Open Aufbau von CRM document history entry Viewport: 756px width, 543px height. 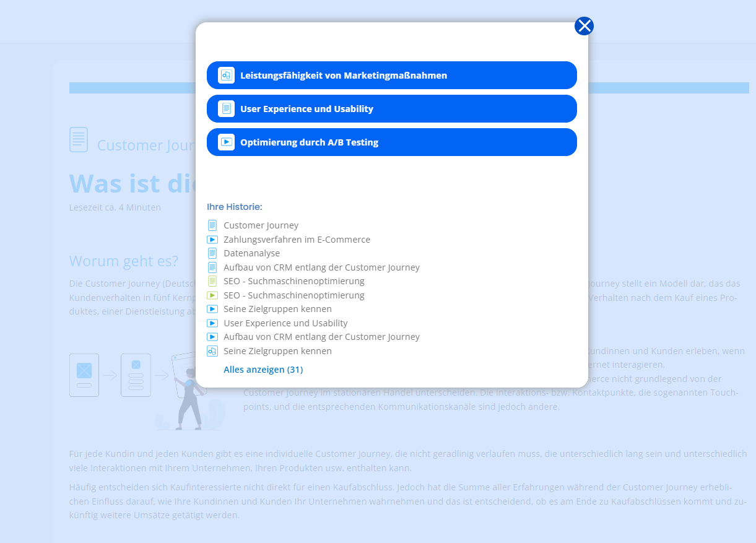pyautogui.click(x=321, y=267)
